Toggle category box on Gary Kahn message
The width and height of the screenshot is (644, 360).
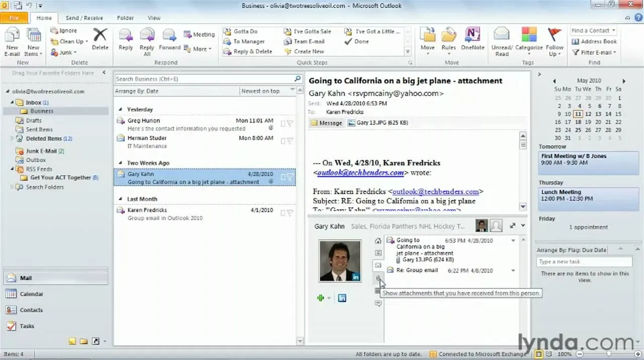(x=284, y=177)
